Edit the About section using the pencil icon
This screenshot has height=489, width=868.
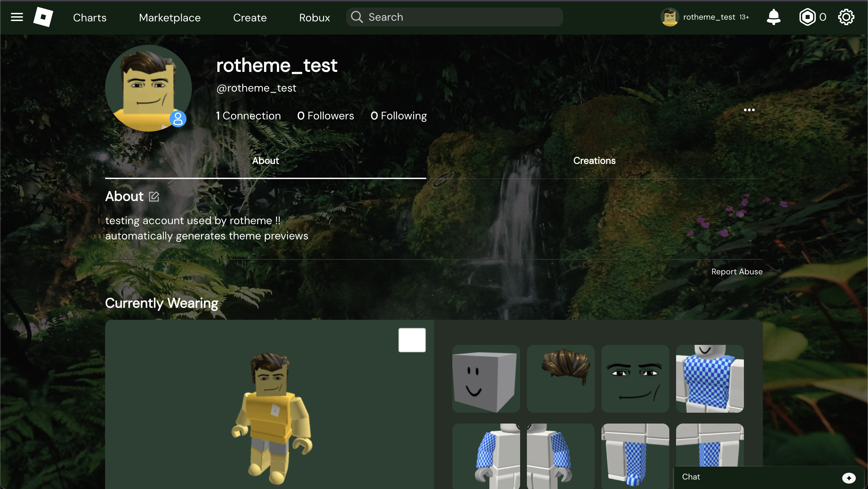(x=154, y=196)
